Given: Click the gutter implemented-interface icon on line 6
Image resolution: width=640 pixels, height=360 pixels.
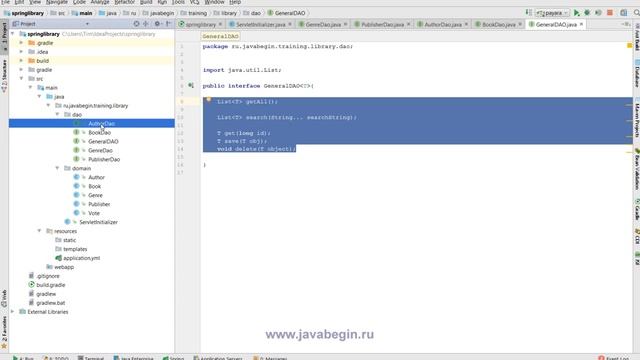Looking at the screenshot, I should pos(191,86).
